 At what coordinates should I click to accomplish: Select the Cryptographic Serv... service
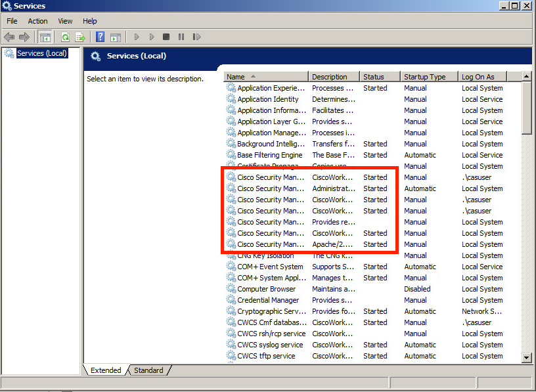(373, 311)
